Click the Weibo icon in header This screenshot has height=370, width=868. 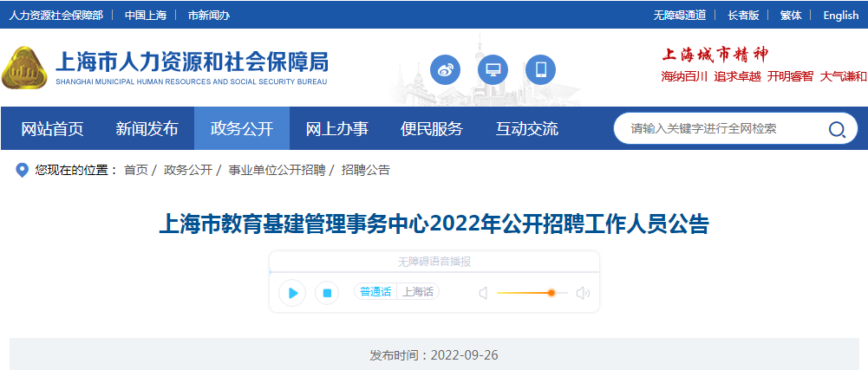click(x=446, y=69)
